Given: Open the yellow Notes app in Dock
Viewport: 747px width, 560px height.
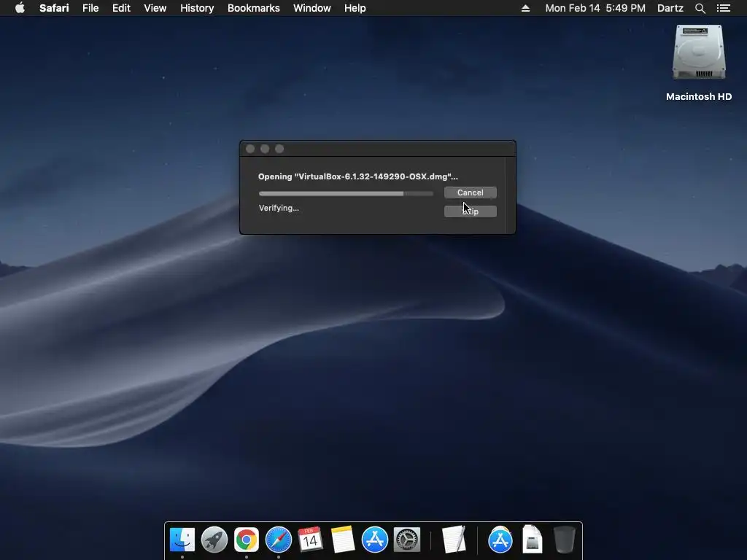Looking at the screenshot, I should point(343,540).
